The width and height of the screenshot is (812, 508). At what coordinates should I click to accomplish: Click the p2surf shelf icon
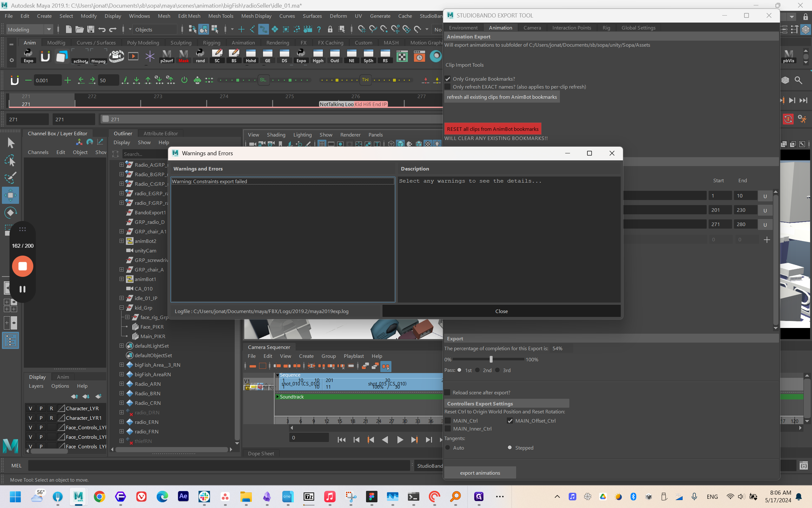click(x=167, y=56)
